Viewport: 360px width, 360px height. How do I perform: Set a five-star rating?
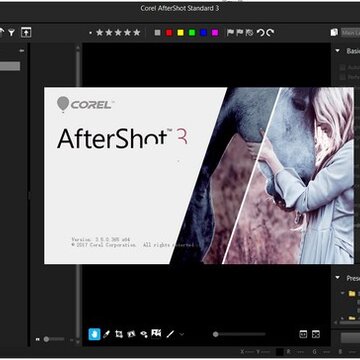pos(137,33)
